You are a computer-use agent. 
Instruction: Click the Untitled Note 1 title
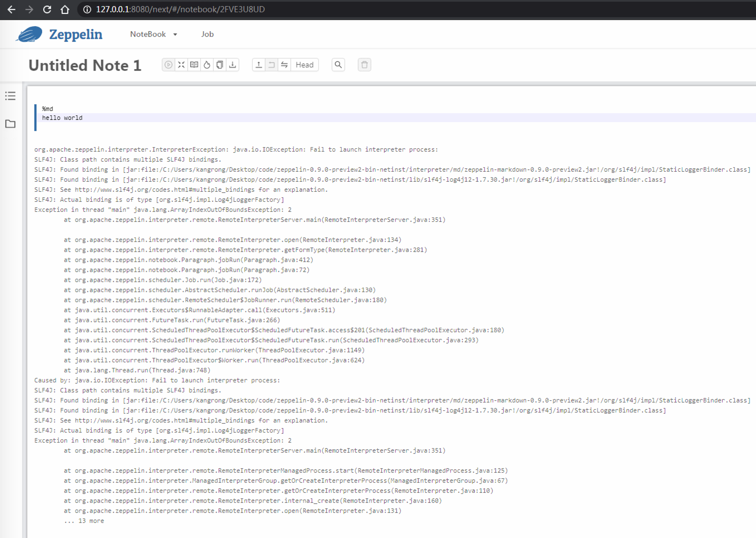(x=85, y=65)
